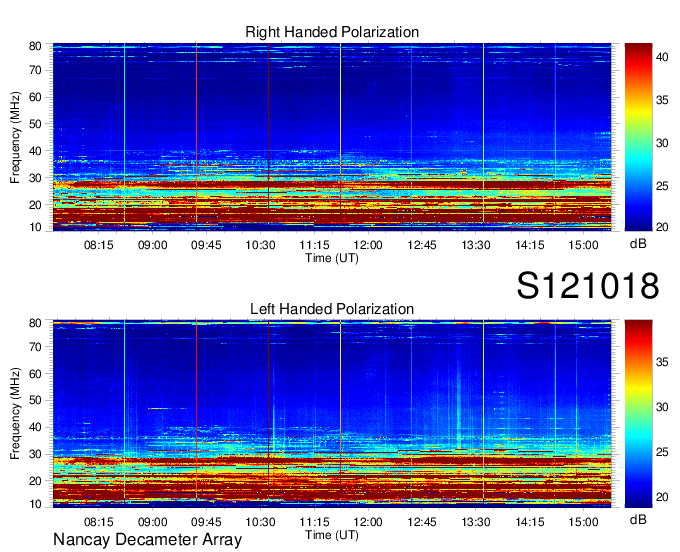680x552 pixels.
Task: Click the 11:15 tick on the bottom plot
Action: point(314,522)
